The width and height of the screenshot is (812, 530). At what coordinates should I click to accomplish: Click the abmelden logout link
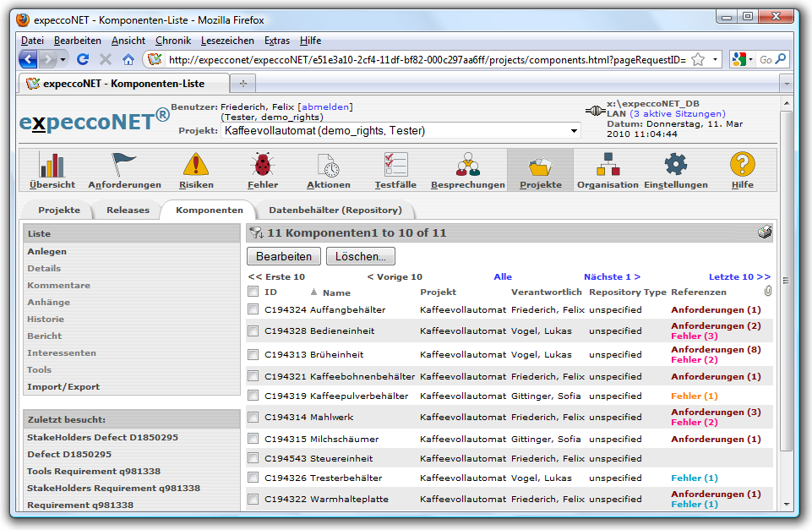coord(325,107)
